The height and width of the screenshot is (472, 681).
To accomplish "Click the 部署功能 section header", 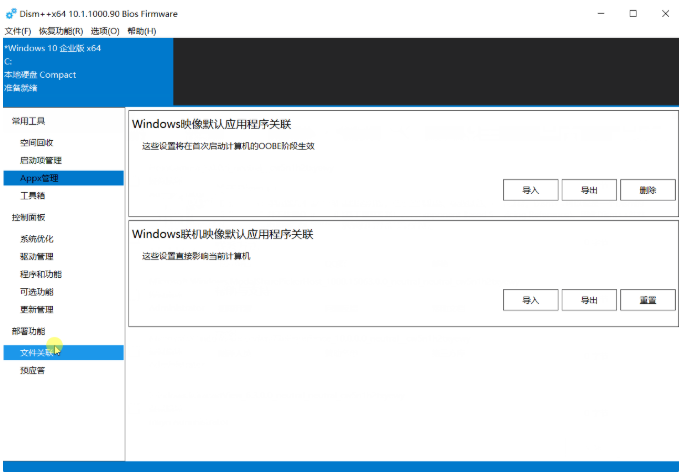I will click(x=28, y=331).
